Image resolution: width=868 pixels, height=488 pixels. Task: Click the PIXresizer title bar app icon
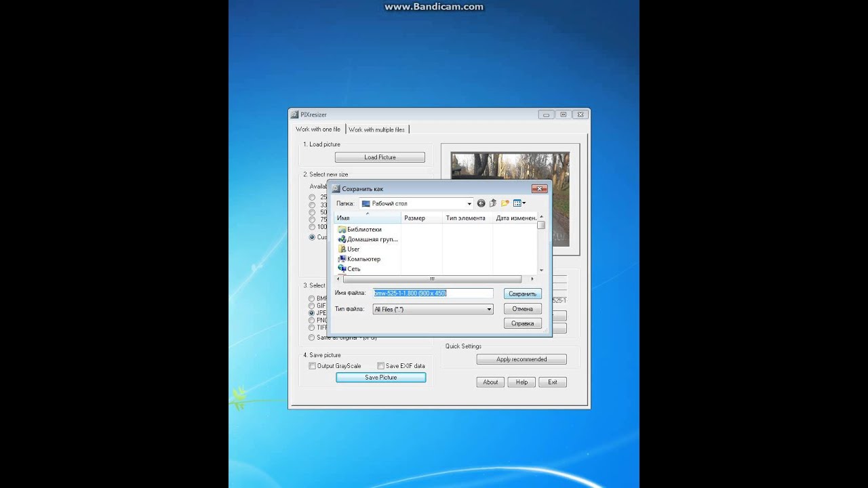pyautogui.click(x=294, y=115)
